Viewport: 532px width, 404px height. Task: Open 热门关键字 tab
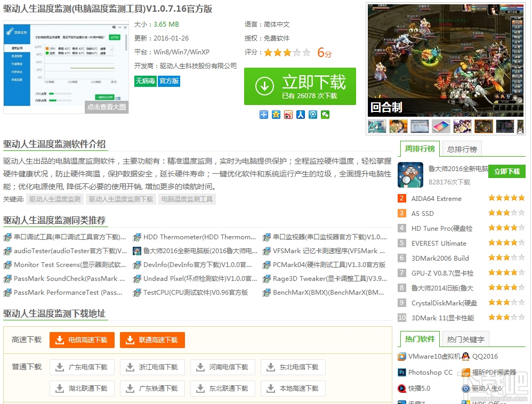tap(466, 340)
